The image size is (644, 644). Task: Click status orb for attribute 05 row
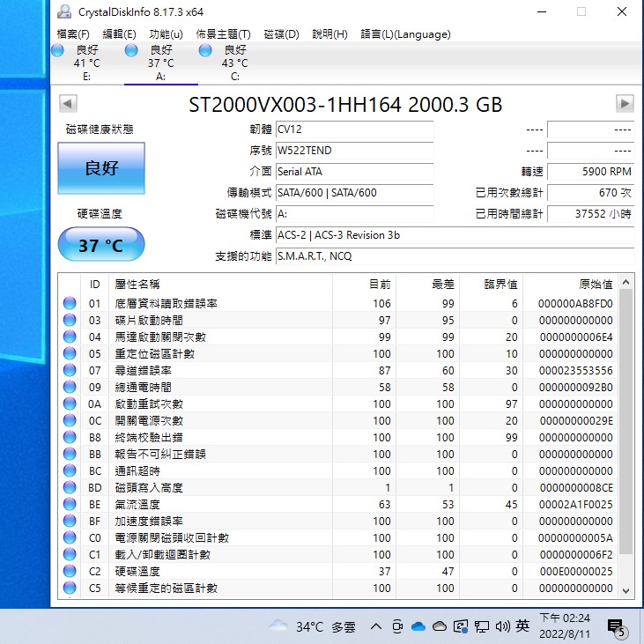(70, 353)
